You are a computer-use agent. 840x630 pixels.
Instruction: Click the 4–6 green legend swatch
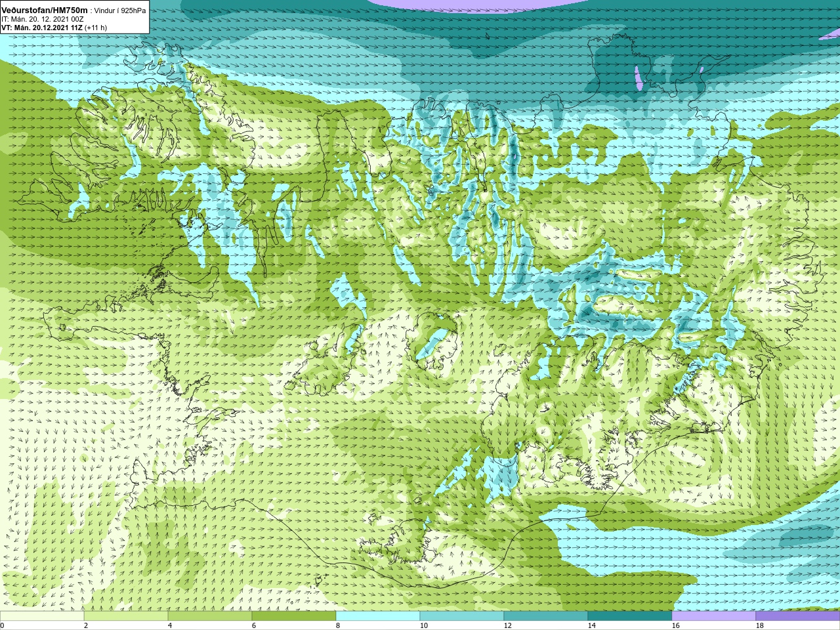[x=210, y=617]
